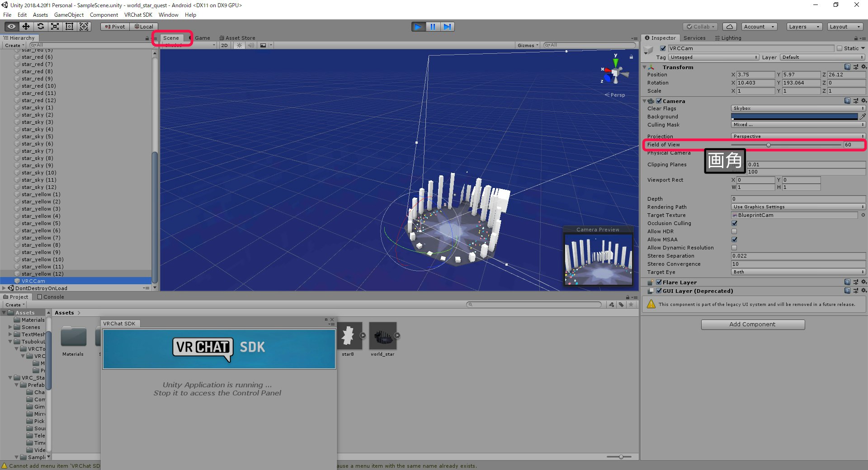868x470 pixels.
Task: Disable the Flare Layer checkbox
Action: click(659, 282)
